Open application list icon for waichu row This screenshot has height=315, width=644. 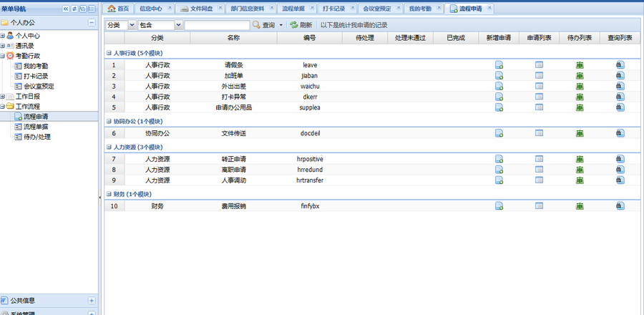click(540, 86)
